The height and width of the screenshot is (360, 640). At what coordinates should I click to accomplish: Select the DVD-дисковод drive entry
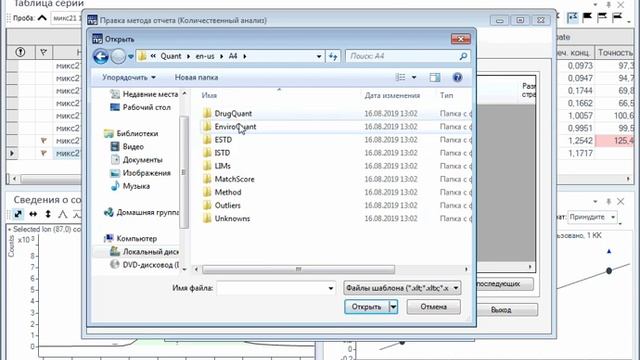144,265
